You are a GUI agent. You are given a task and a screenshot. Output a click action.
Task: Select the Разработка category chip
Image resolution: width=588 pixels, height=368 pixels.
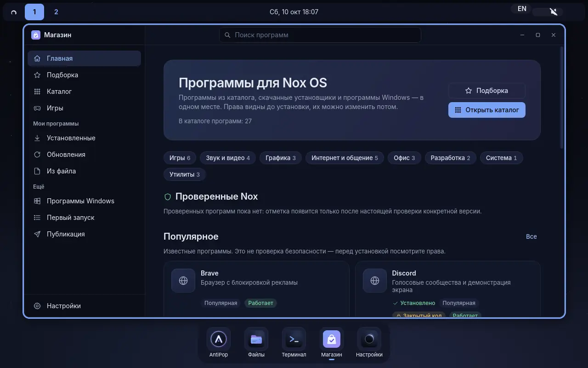coord(450,158)
